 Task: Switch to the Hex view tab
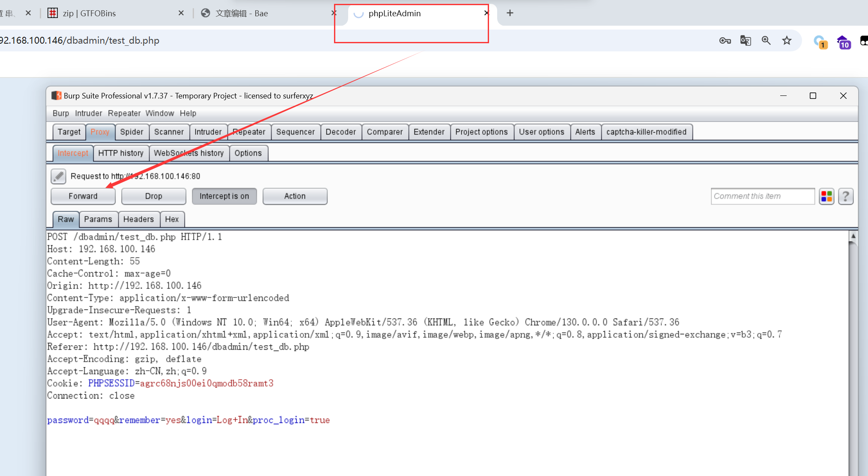172,219
